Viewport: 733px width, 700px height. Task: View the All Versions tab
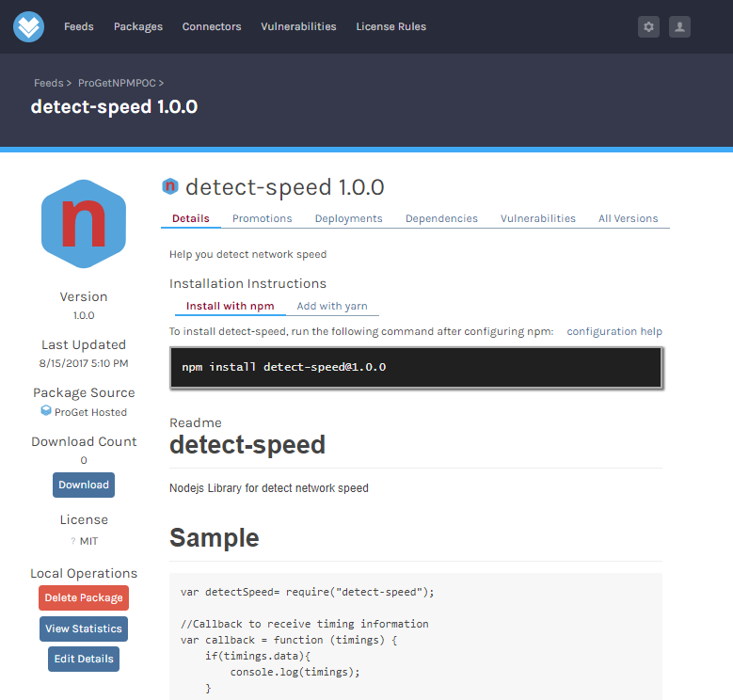[628, 218]
